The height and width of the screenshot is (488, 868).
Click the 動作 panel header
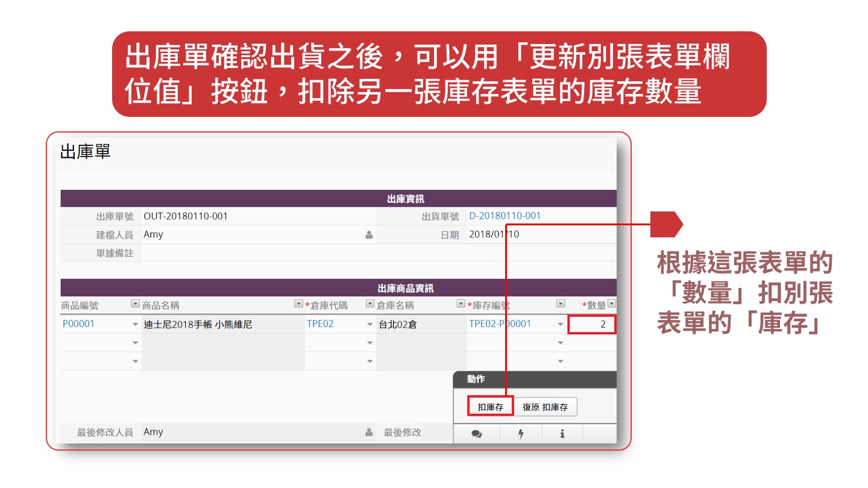(535, 380)
